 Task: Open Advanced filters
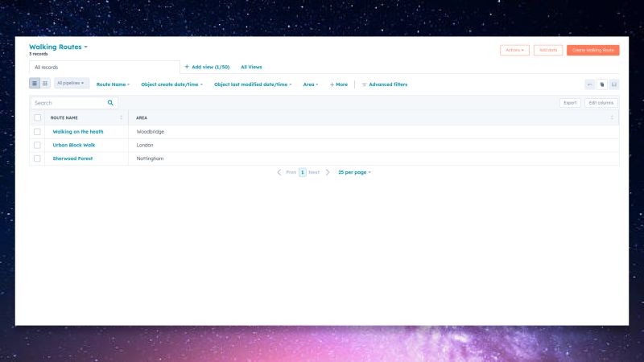pyautogui.click(x=385, y=84)
